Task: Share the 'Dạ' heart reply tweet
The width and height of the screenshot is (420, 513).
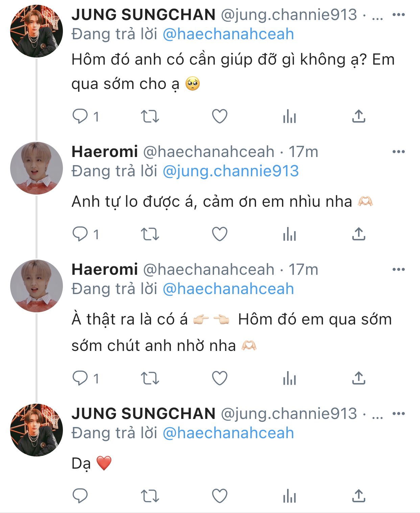Action: click(x=358, y=496)
